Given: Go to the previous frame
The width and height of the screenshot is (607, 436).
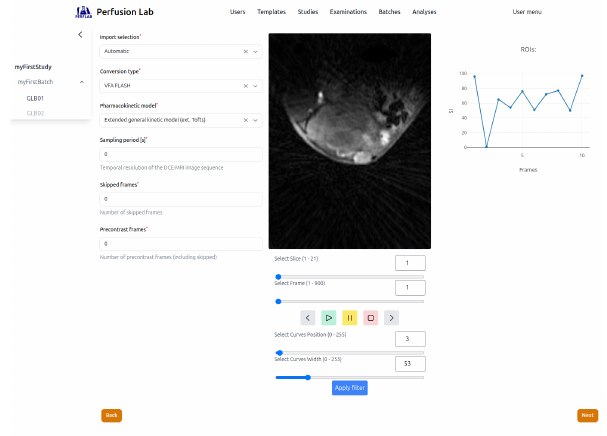Looking at the screenshot, I should [308, 318].
